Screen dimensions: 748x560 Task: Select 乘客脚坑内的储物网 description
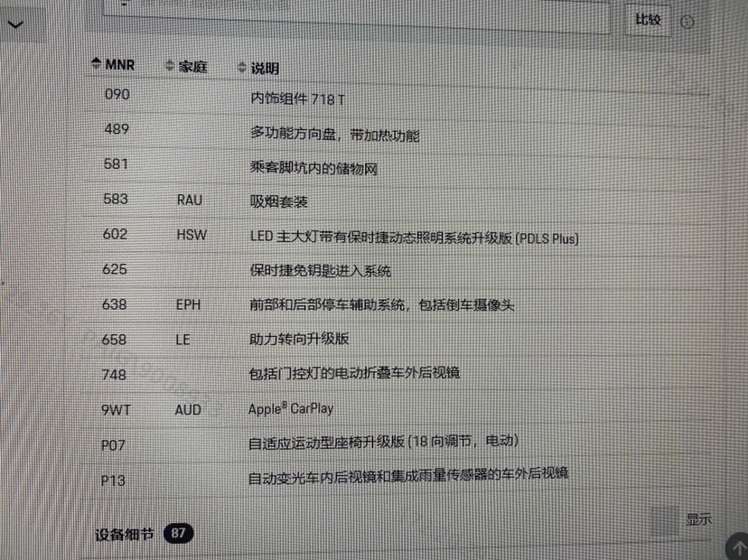coord(313,168)
